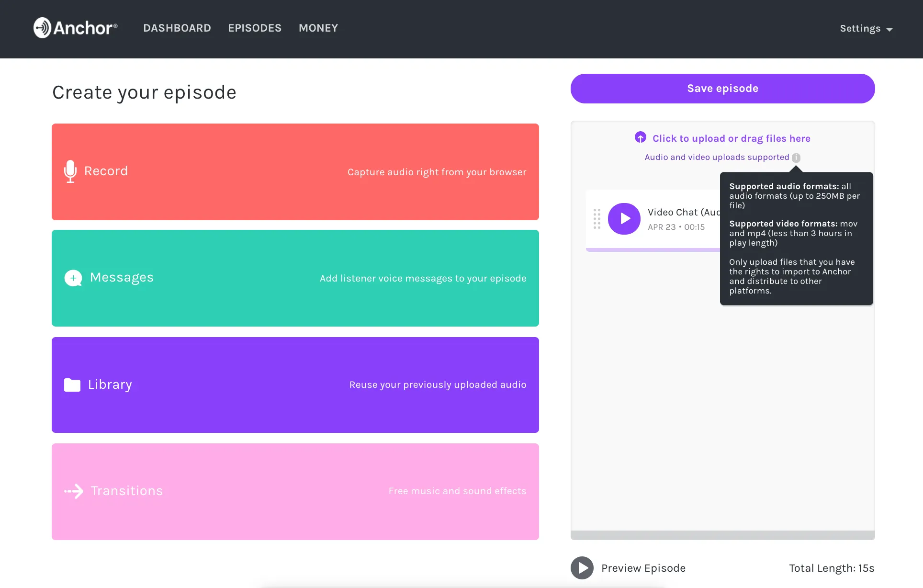The width and height of the screenshot is (923, 588).
Task: Click to upload or drag files link
Action: point(731,138)
